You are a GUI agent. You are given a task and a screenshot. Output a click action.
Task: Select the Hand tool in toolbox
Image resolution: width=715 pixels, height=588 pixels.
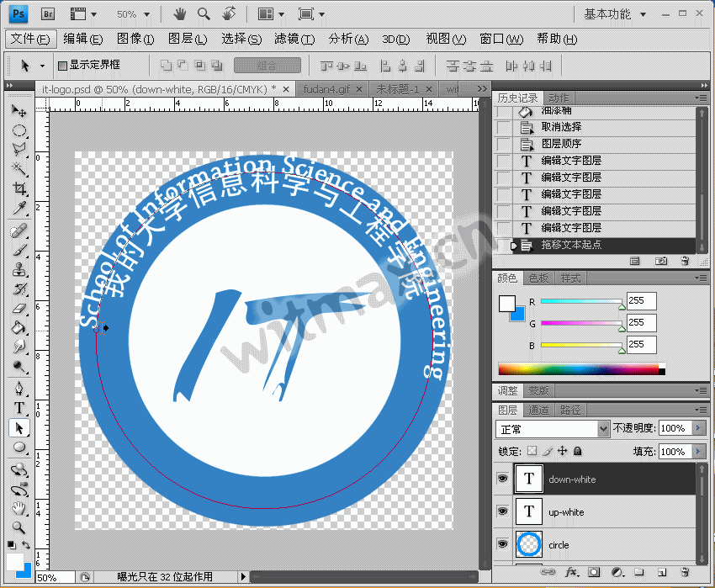pos(19,507)
